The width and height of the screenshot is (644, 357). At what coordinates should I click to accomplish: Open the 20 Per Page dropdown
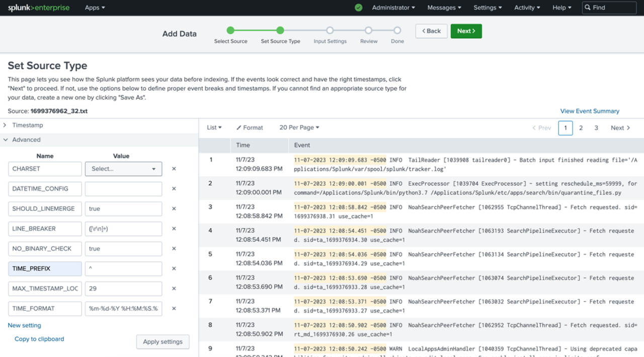click(x=299, y=127)
